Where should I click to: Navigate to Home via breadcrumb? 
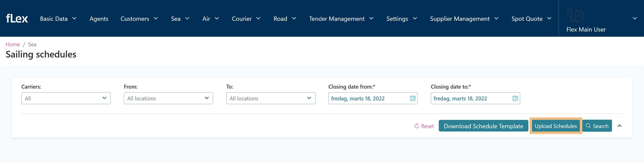pos(13,44)
